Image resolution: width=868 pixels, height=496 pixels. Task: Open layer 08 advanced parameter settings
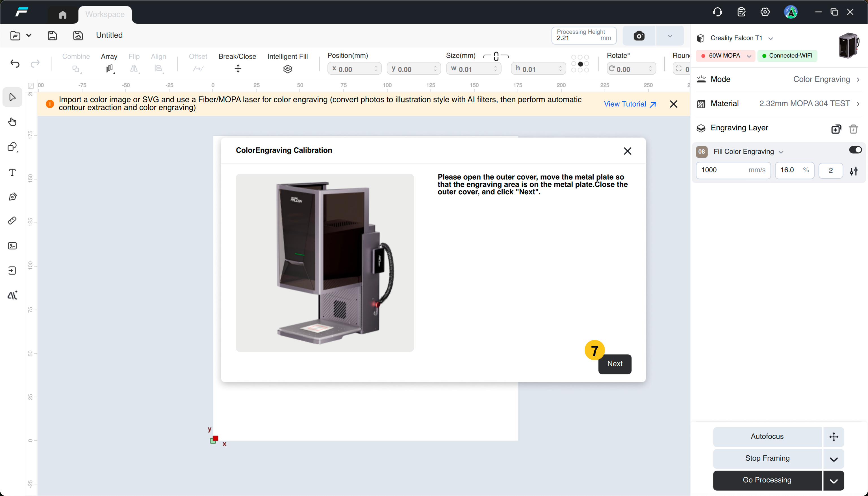(853, 171)
